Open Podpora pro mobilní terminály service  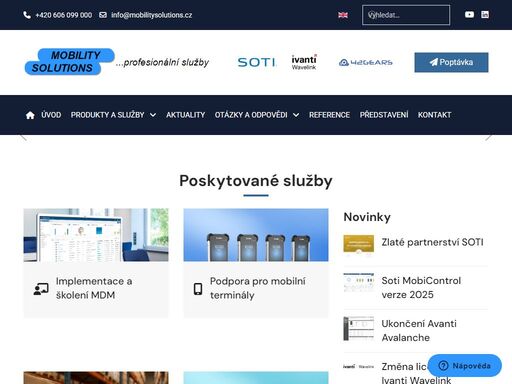pyautogui.click(x=258, y=288)
